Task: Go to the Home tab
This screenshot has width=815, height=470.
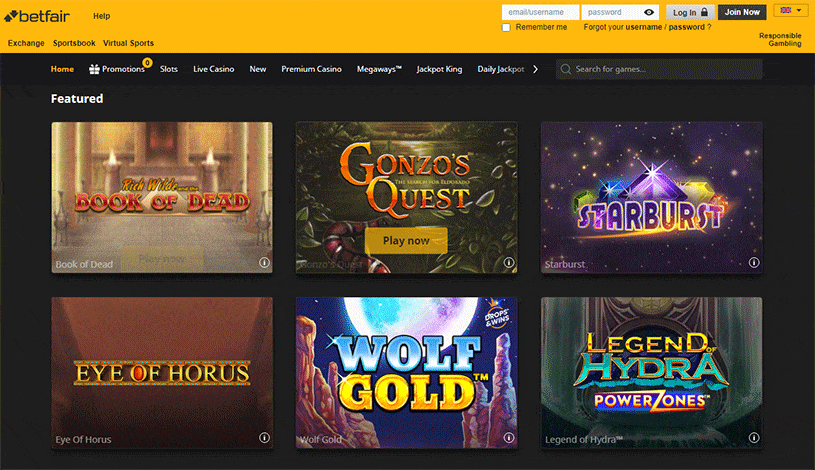Action: [62, 69]
